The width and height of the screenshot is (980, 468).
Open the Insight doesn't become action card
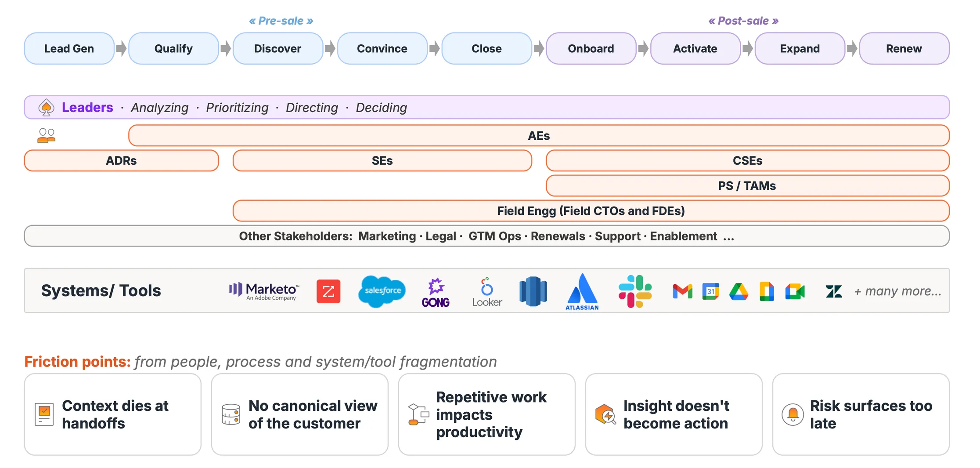coord(674,414)
